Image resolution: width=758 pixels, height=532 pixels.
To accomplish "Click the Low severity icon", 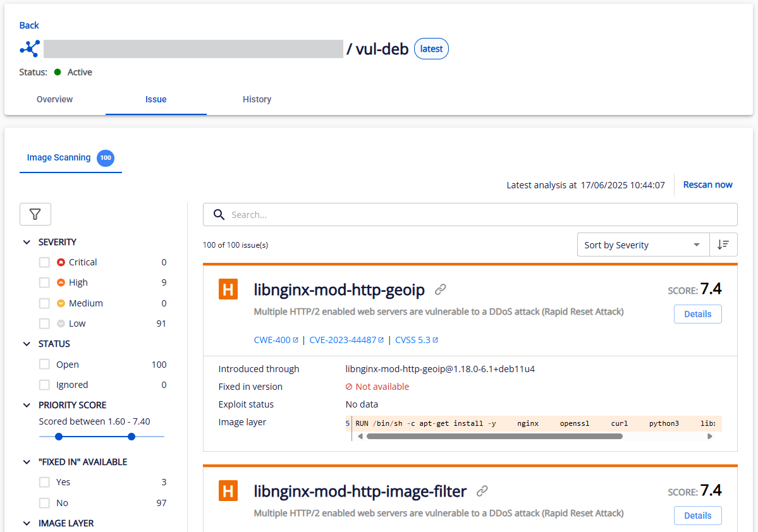I will 61,323.
